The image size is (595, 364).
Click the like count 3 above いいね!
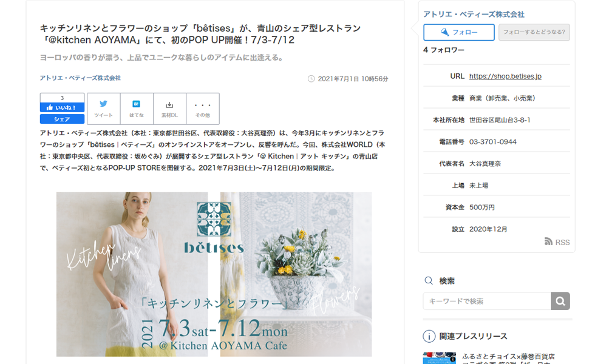click(62, 98)
